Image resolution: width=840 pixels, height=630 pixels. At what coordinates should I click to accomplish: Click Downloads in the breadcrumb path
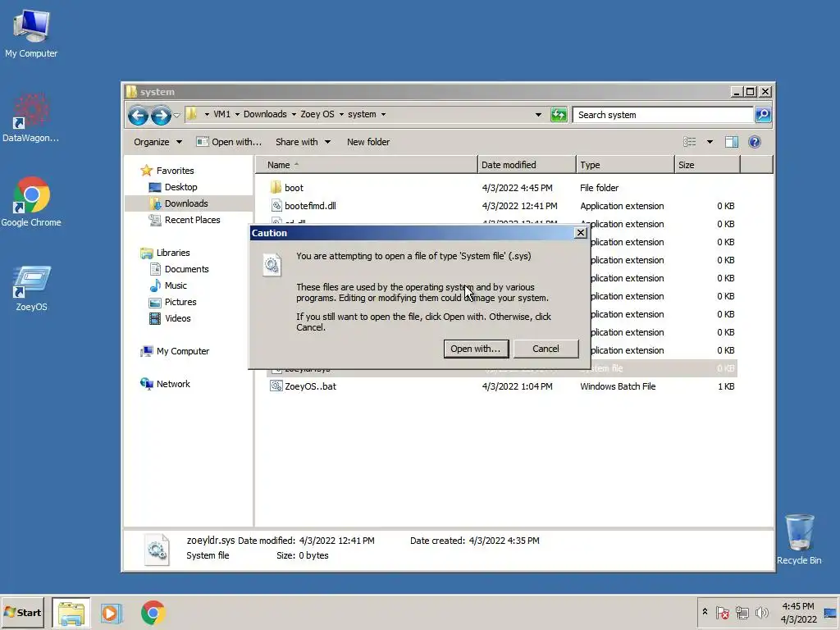tap(265, 115)
